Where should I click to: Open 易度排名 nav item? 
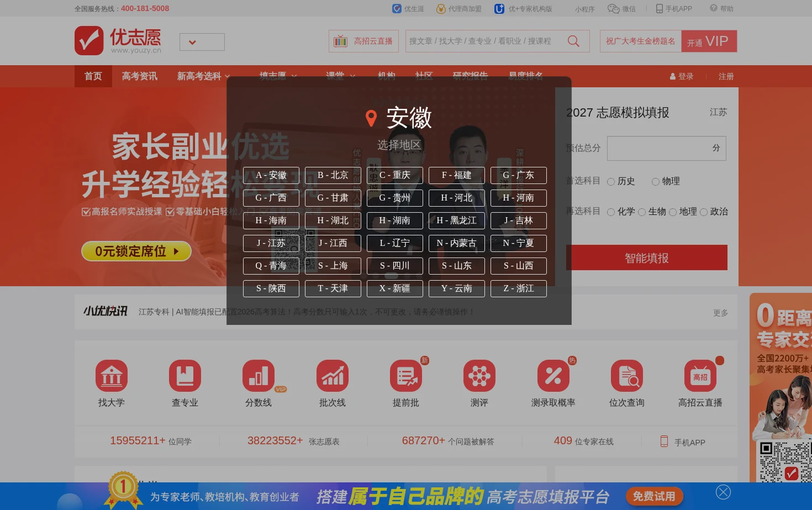pyautogui.click(x=526, y=76)
